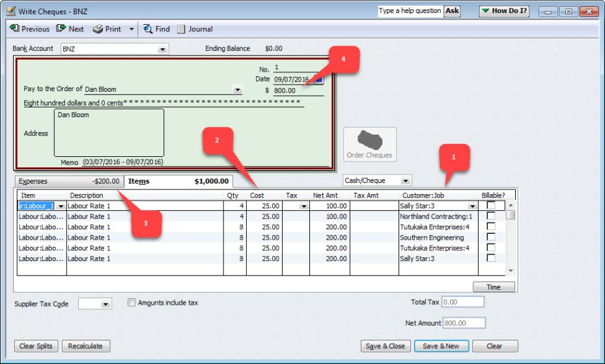The width and height of the screenshot is (605, 364).
Task: Open the Pay to the Order of dropdown
Action: pyautogui.click(x=237, y=90)
